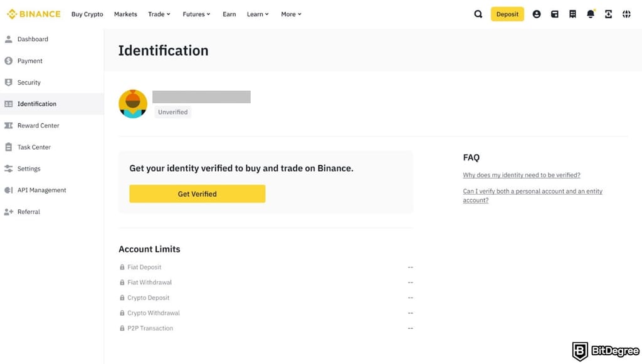
Task: Expand the Futures dropdown menu
Action: coord(196,14)
